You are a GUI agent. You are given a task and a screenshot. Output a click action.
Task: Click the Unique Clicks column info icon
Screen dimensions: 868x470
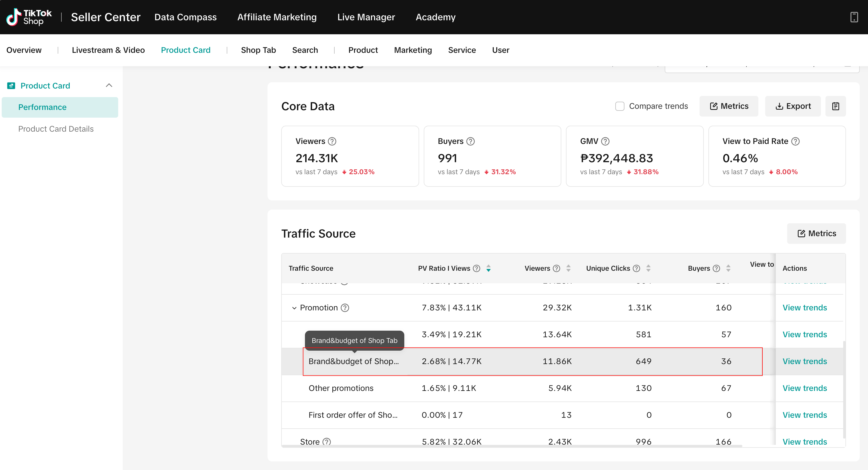pos(636,268)
